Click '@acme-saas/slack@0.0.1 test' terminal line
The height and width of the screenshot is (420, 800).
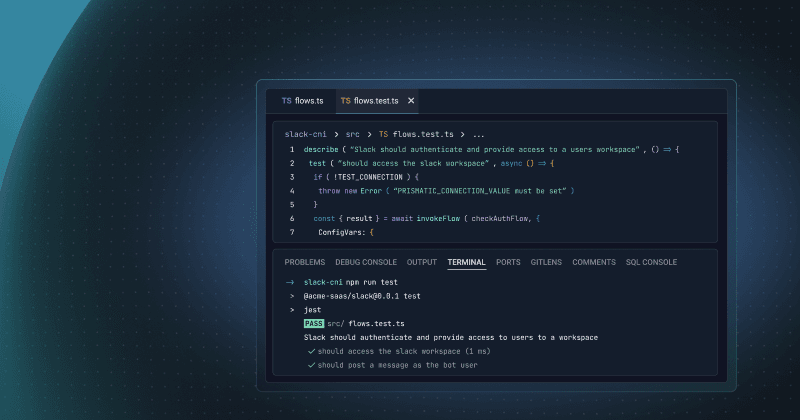(362, 296)
